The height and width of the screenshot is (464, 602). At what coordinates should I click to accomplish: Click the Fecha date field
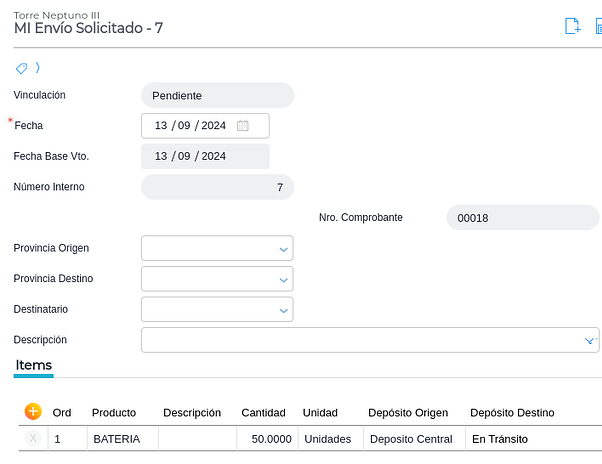(190, 126)
